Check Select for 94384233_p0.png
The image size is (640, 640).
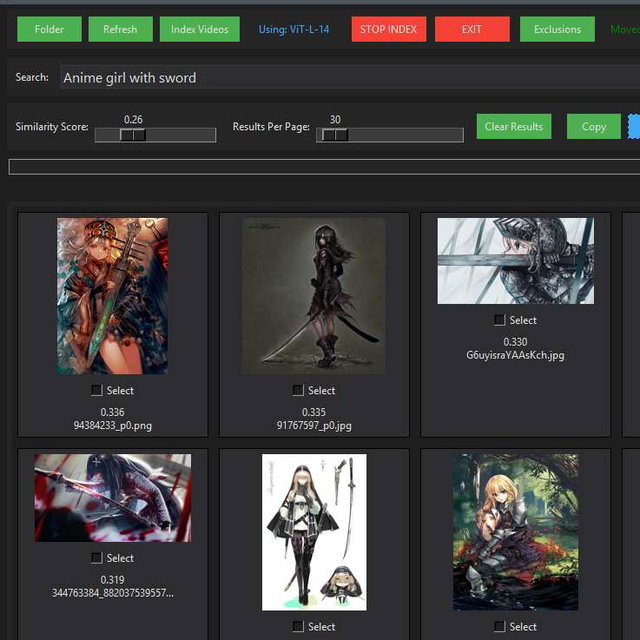point(97,390)
